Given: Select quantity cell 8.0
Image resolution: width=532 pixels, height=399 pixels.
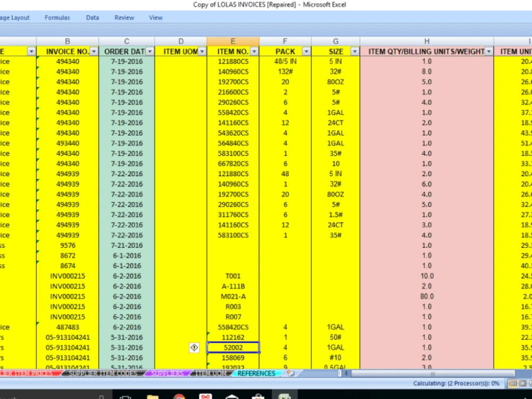Looking at the screenshot, I should 427,72.
